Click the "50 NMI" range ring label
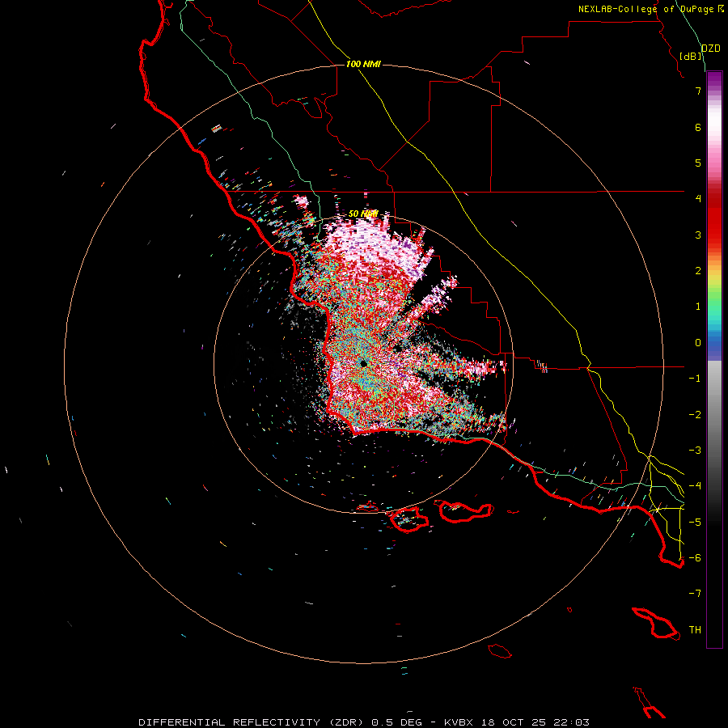The height and width of the screenshot is (728, 728). [363, 214]
